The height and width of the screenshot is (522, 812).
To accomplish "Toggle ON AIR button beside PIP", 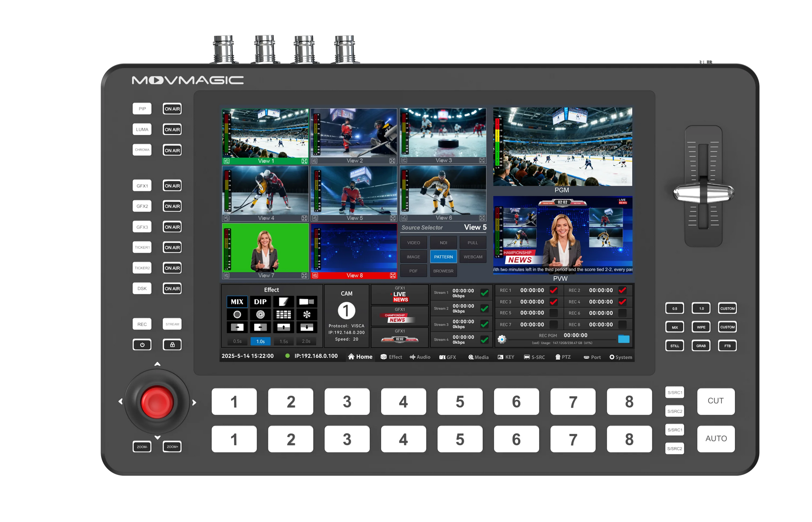I will point(172,109).
